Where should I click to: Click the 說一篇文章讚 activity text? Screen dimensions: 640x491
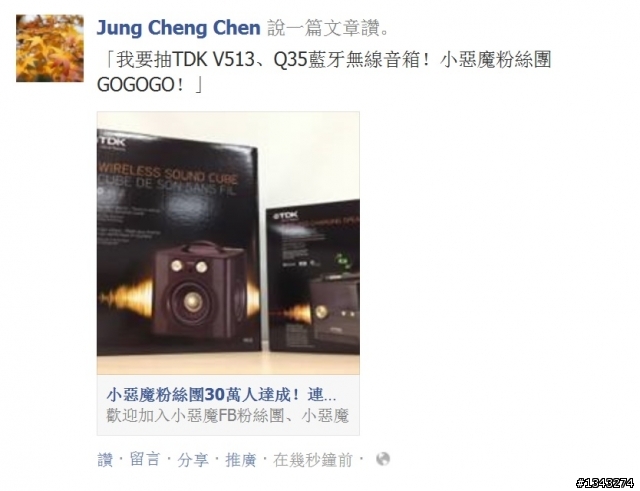pos(328,28)
